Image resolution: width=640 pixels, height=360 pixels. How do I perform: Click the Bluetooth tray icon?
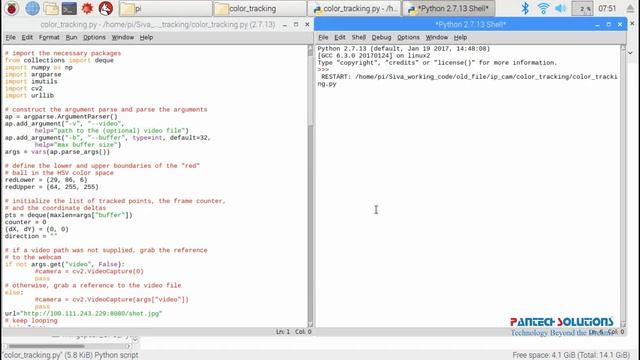pos(525,8)
